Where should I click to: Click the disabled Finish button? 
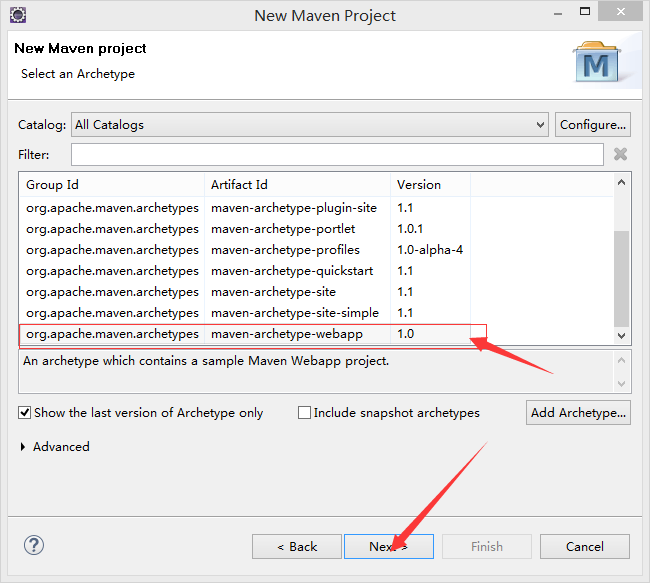pyautogui.click(x=487, y=547)
